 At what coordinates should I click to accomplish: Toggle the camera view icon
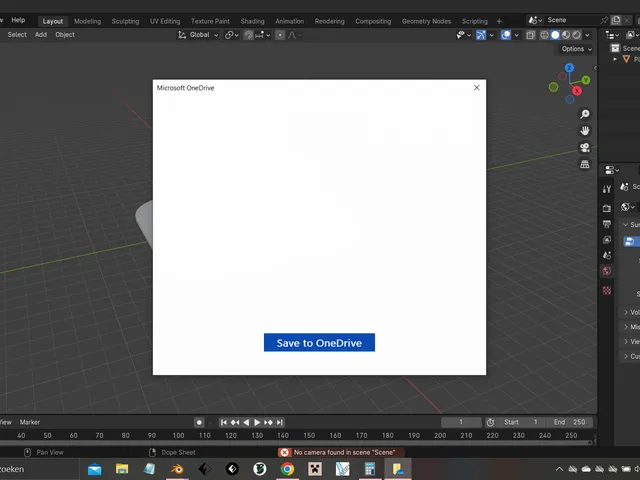[x=585, y=147]
